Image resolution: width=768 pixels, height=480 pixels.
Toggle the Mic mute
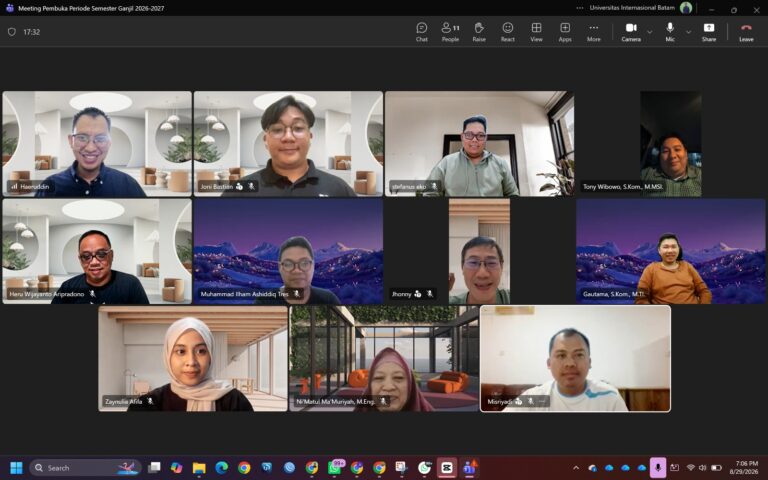pyautogui.click(x=670, y=32)
